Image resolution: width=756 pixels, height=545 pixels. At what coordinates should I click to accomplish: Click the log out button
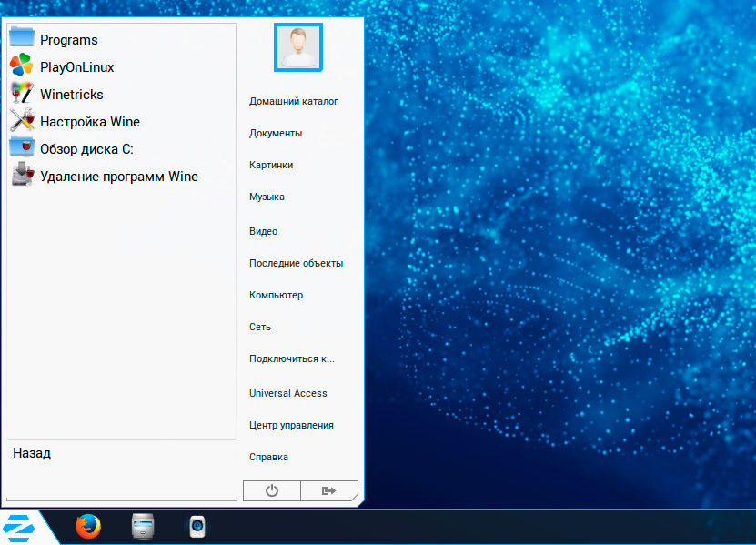tap(328, 490)
